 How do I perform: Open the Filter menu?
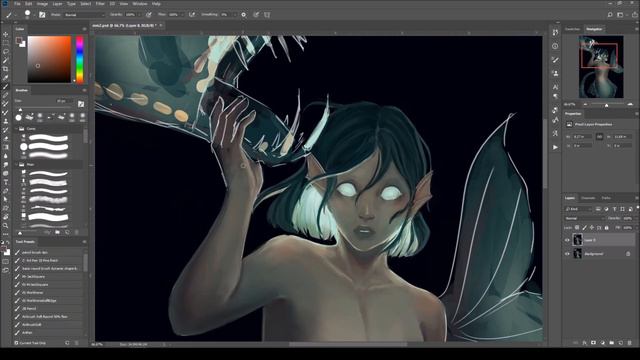[x=100, y=4]
